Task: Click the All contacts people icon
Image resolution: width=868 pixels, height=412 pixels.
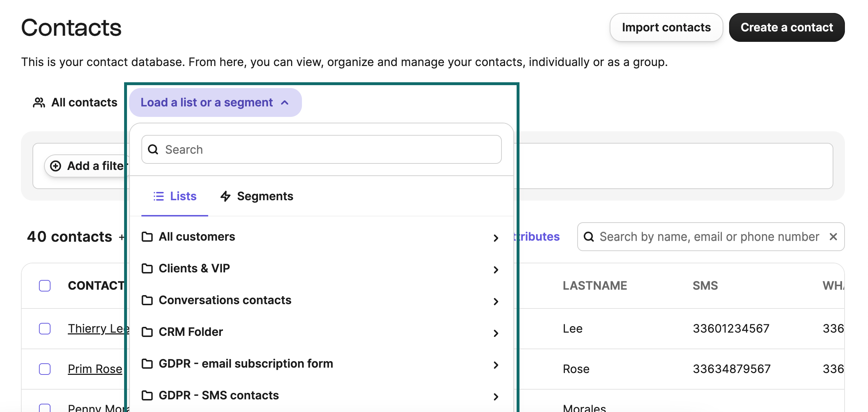Action: point(39,102)
